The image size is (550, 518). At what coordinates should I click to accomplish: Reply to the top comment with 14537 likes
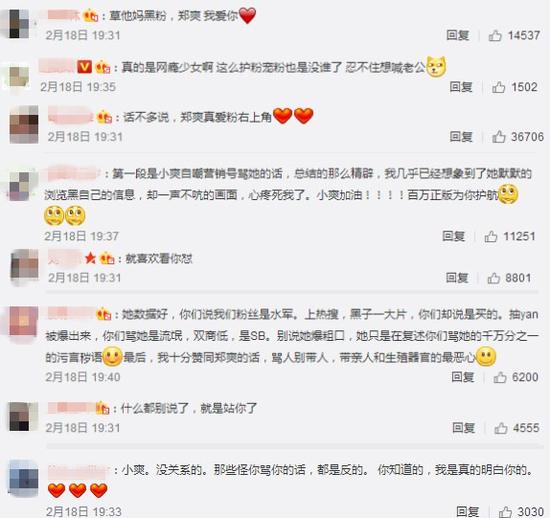457,35
